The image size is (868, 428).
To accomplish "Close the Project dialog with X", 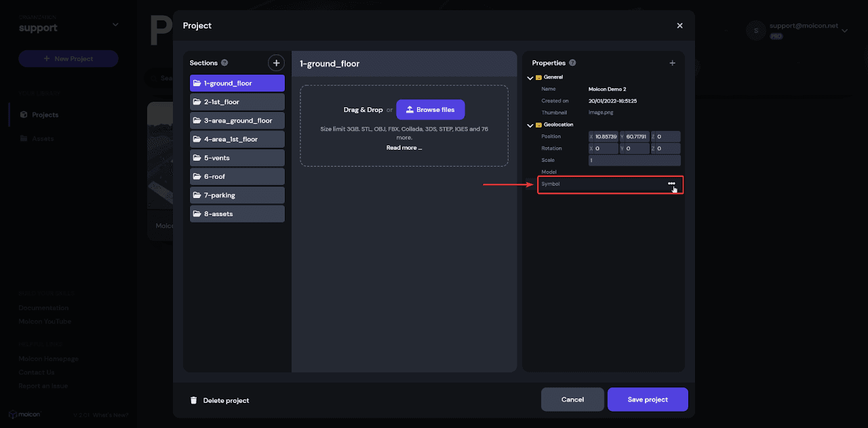I will [679, 26].
